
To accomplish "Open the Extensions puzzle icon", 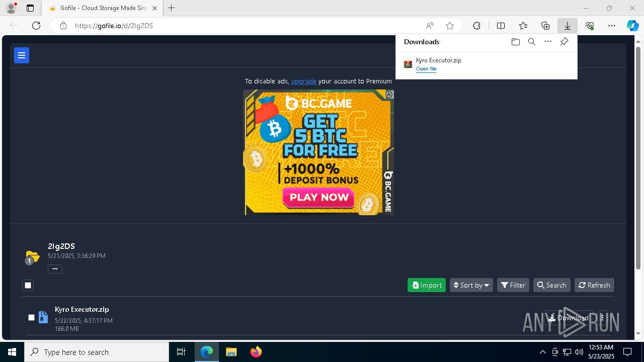I will 476,26.
